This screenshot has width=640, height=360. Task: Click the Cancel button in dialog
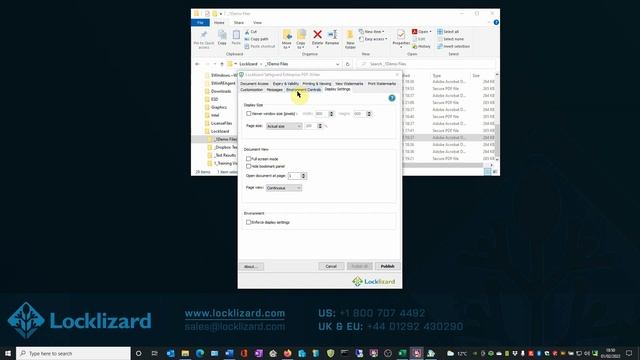331,267
